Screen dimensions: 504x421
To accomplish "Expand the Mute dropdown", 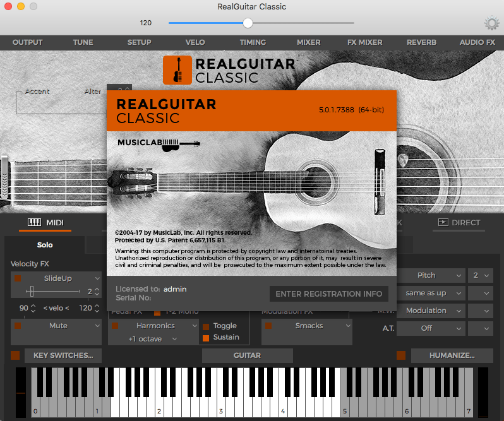I will pos(97,326).
